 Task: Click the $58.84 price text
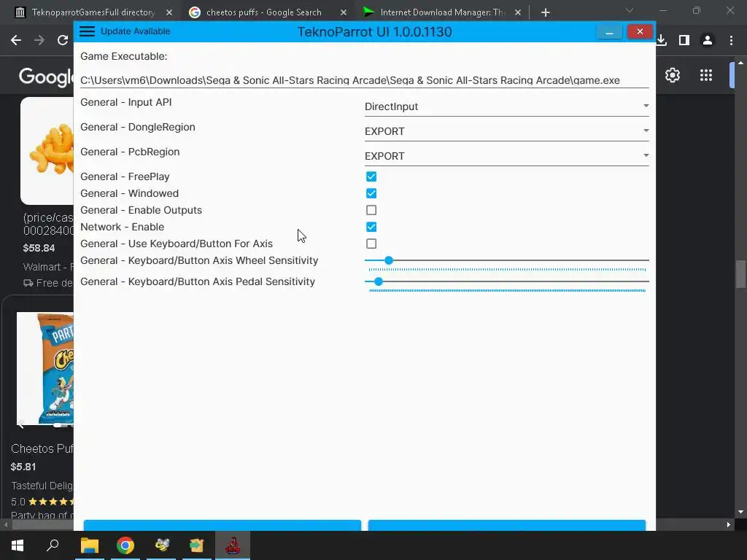pos(39,248)
